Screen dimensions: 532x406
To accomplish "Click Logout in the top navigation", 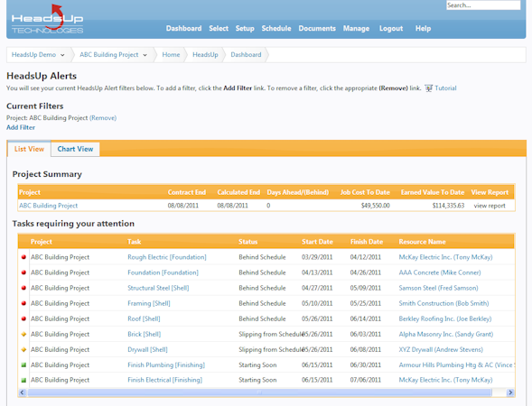I will pos(391,29).
